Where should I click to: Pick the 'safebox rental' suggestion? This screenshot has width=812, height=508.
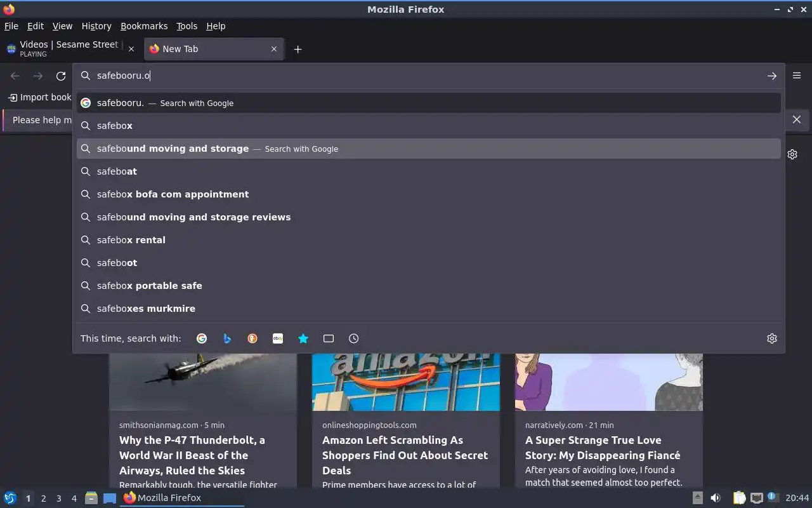[429, 240]
